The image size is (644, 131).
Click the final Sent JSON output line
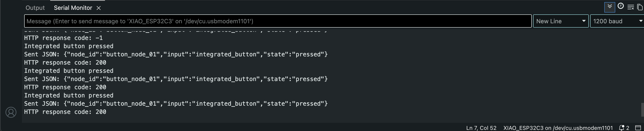(x=176, y=104)
